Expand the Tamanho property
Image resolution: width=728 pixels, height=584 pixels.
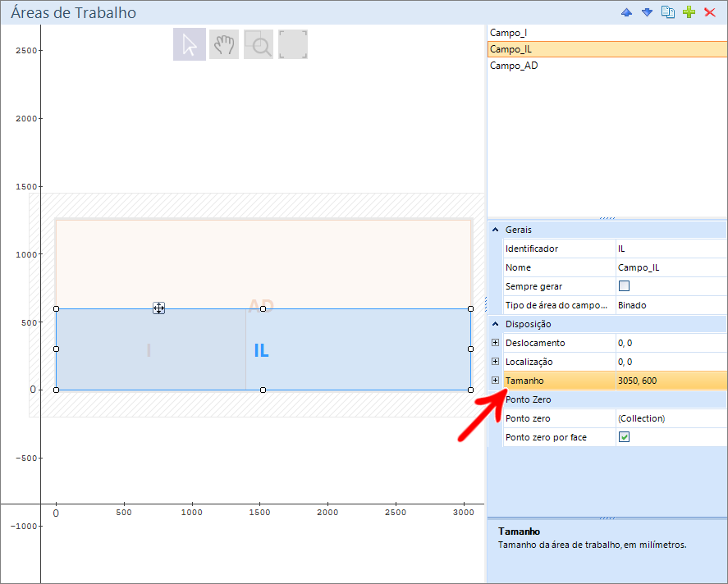coord(496,381)
